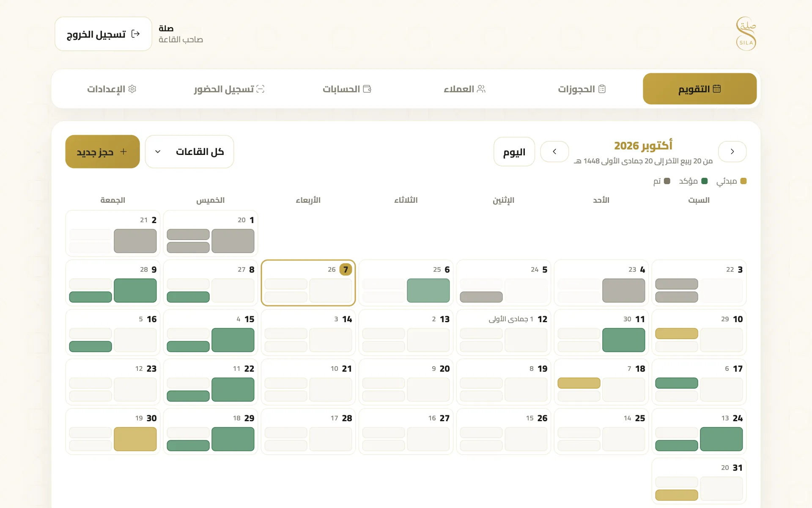Screen dimensions: 812x508
Task: Click the gold booking on day 10
Action: pos(677,334)
